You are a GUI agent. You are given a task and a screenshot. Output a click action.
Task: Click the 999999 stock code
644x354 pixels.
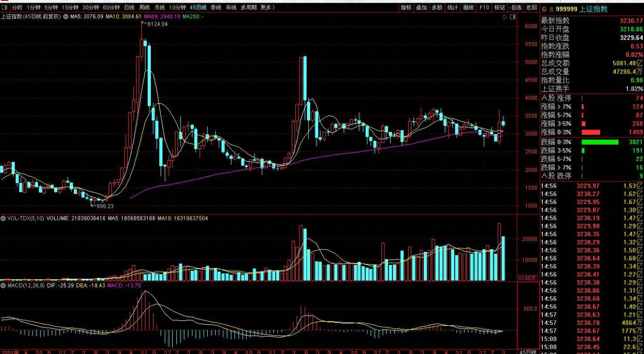[x=566, y=9]
